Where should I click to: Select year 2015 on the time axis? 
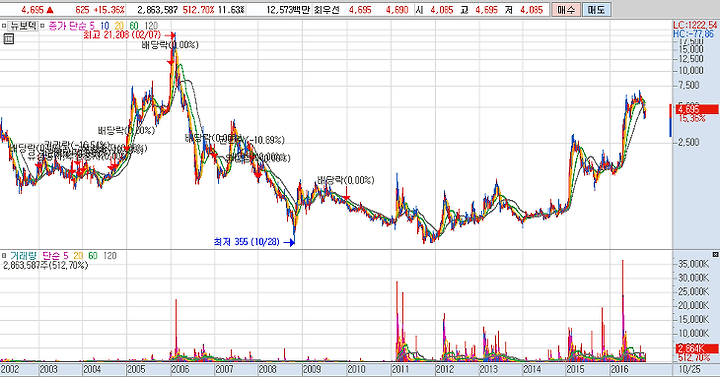(575, 369)
